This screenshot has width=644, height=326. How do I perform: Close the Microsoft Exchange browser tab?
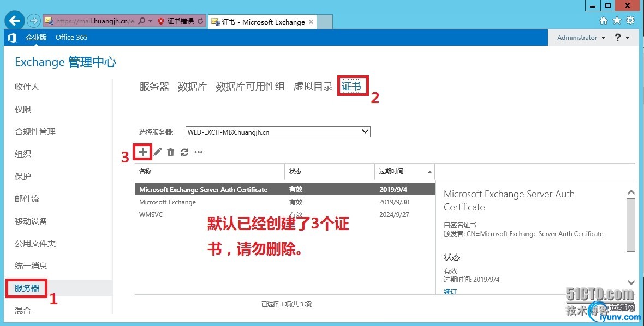(x=311, y=22)
